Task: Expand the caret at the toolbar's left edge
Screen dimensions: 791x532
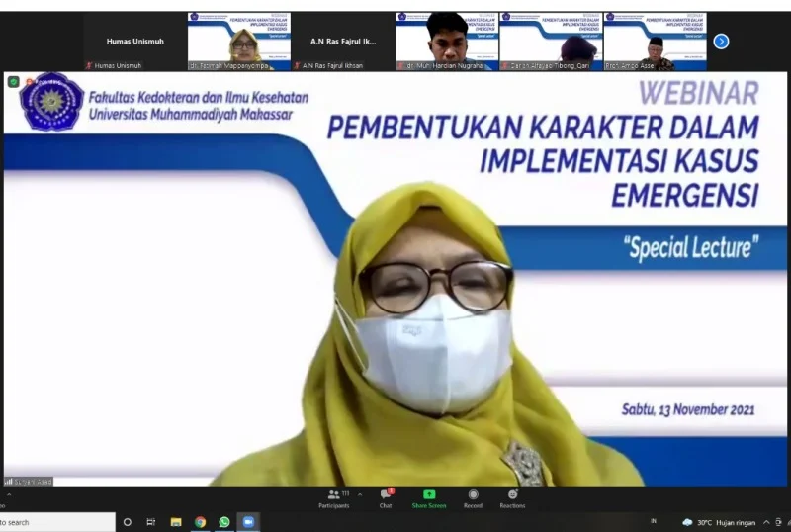Action: (x=9, y=495)
